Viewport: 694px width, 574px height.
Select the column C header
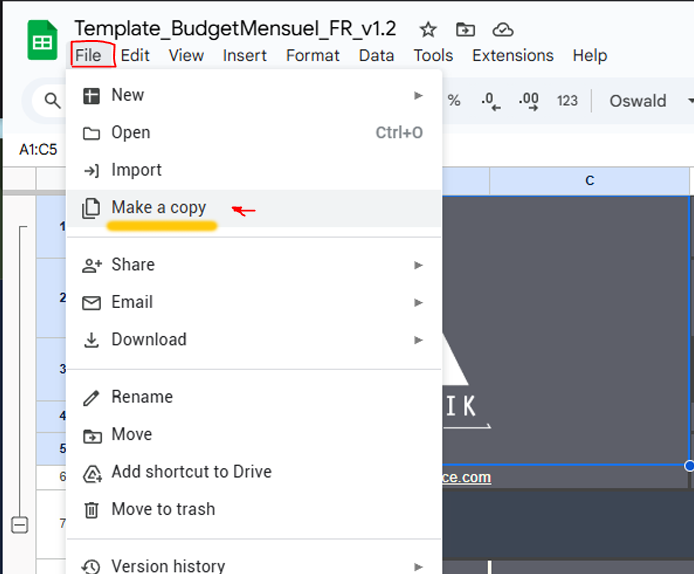589,180
